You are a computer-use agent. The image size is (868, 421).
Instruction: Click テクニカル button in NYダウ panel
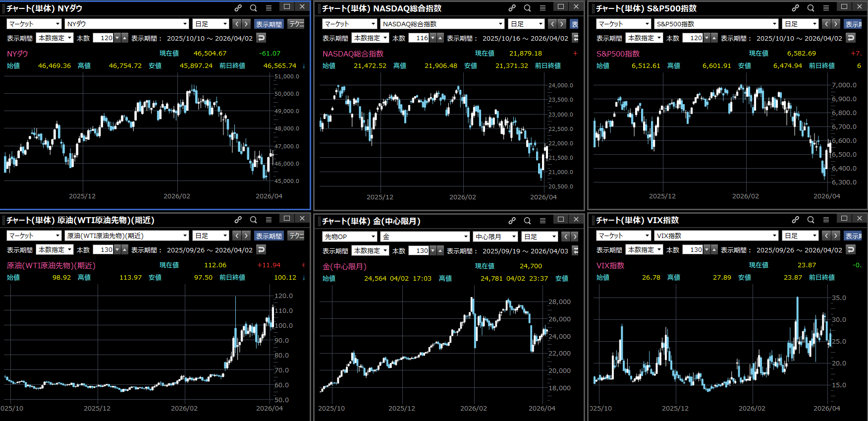click(x=296, y=24)
